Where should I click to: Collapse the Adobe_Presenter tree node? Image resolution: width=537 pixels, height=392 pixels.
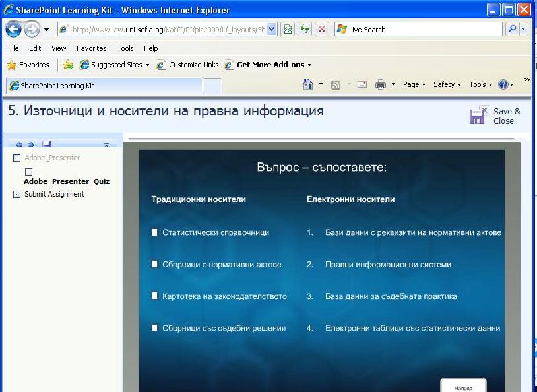pos(16,158)
